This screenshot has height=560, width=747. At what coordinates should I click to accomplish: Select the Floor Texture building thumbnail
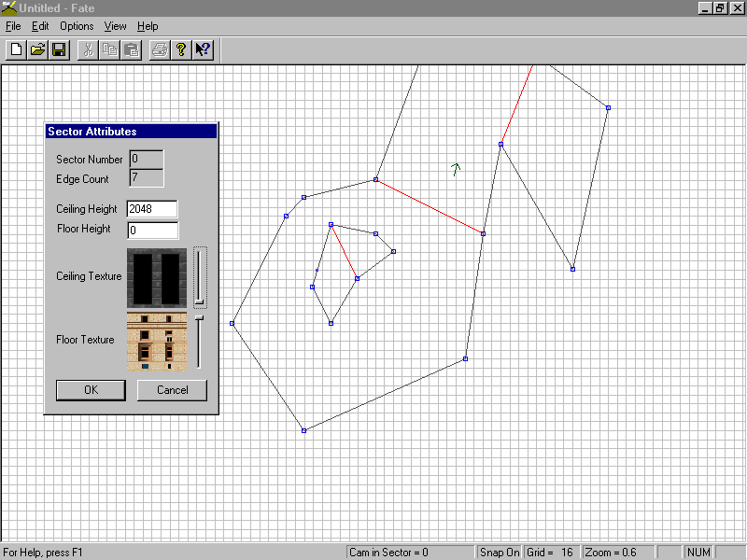click(157, 342)
